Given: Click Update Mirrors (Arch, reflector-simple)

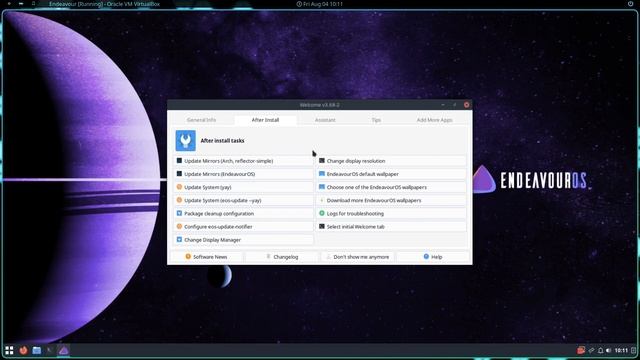Looking at the screenshot, I should [244, 161].
